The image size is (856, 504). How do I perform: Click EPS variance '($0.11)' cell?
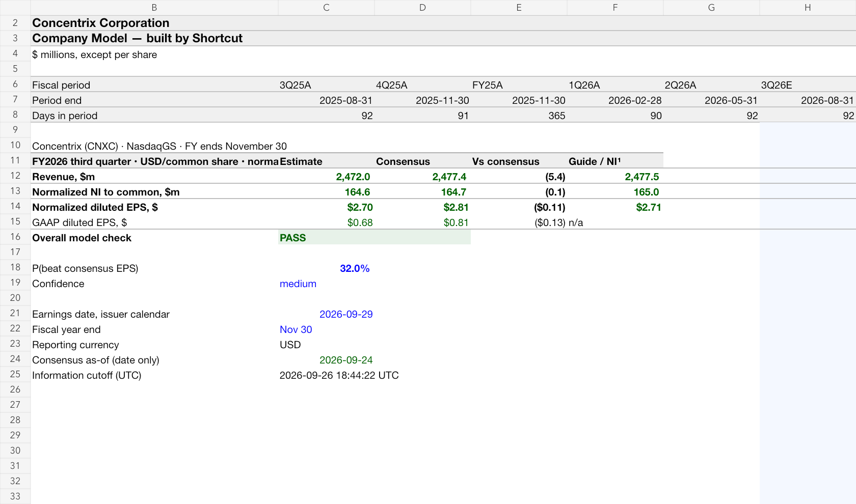[x=519, y=207]
